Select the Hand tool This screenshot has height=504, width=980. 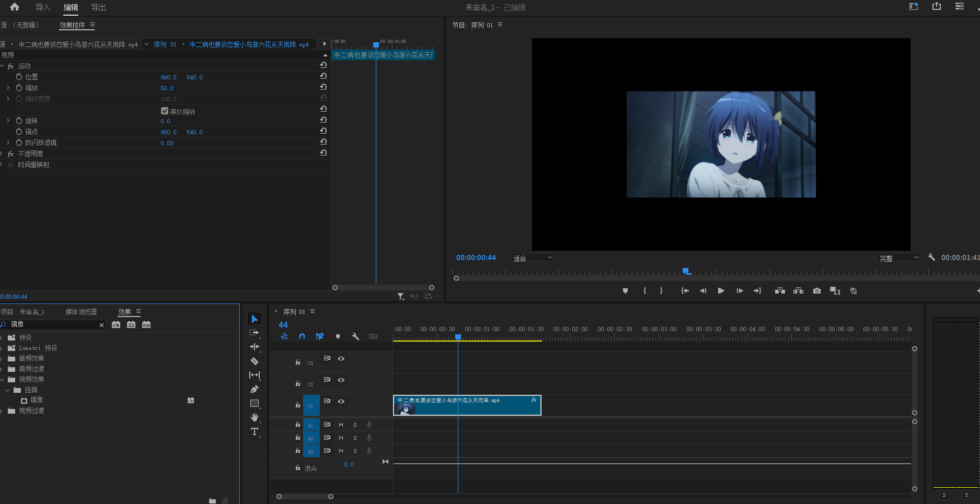click(x=255, y=417)
